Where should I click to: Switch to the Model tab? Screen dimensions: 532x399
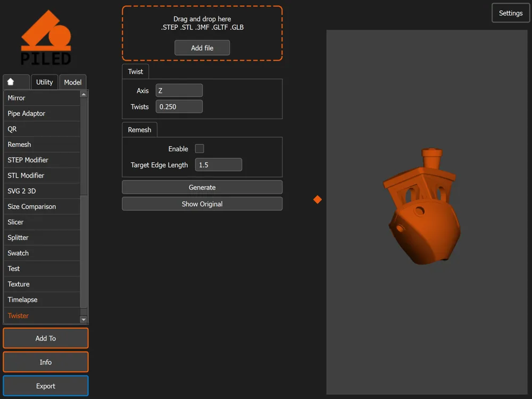pos(72,82)
